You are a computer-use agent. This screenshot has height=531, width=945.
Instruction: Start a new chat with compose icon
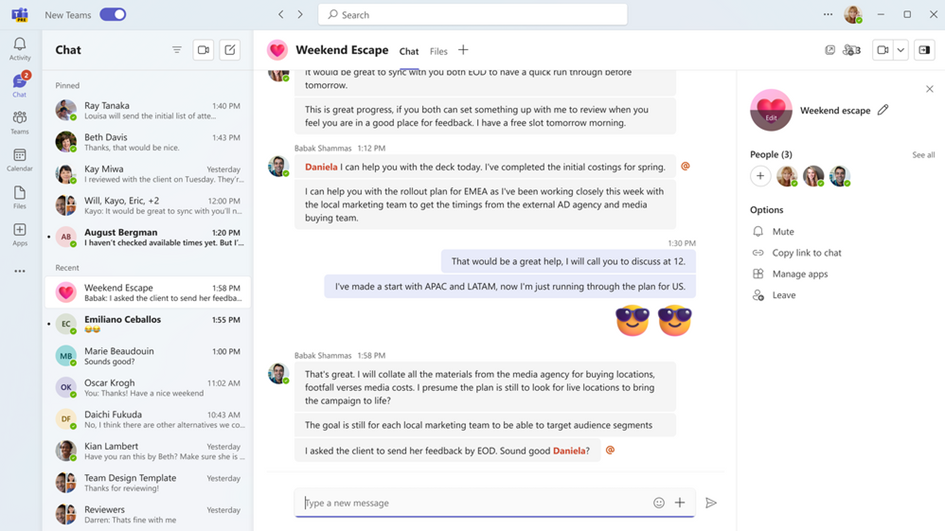[230, 50]
